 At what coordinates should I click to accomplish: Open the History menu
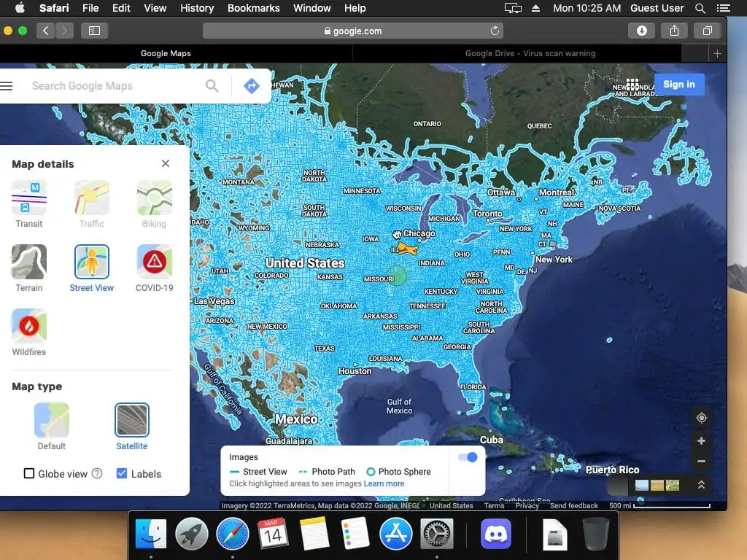[x=197, y=8]
